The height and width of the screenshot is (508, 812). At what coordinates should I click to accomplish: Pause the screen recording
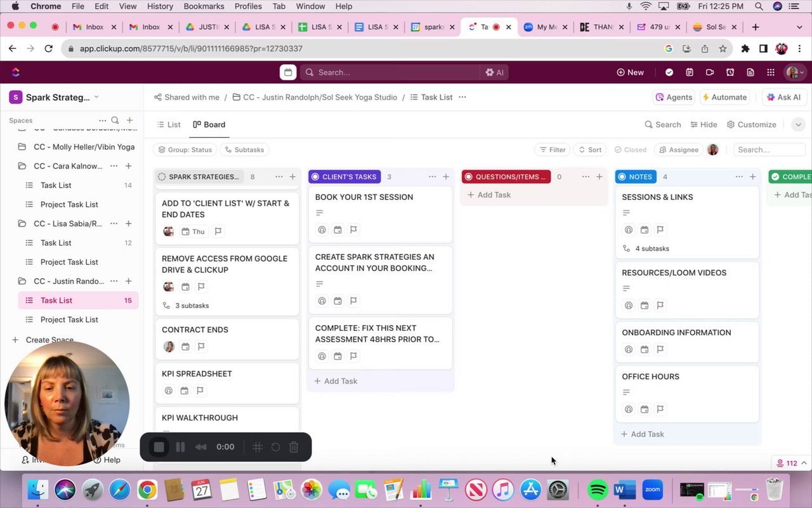coord(180,447)
